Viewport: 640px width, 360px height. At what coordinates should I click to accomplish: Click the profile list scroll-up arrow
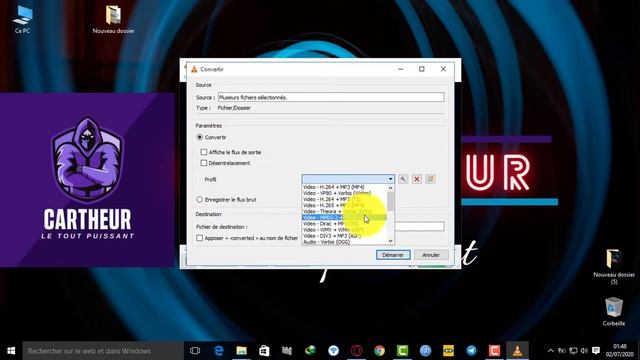pyautogui.click(x=391, y=188)
